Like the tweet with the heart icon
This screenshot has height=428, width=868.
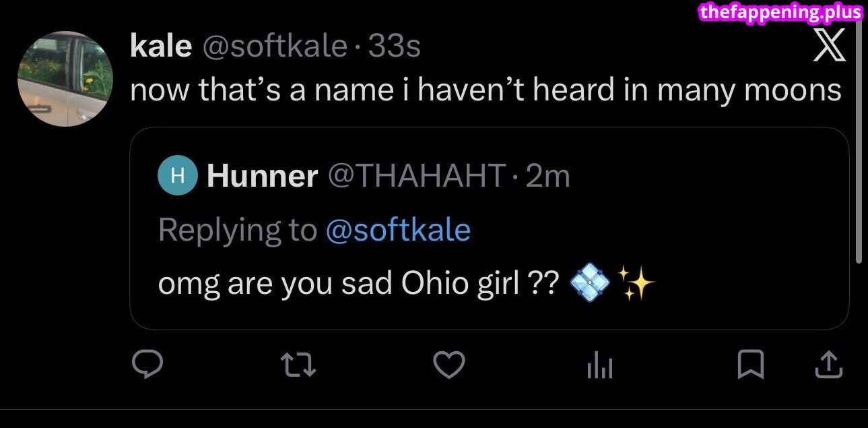click(448, 365)
